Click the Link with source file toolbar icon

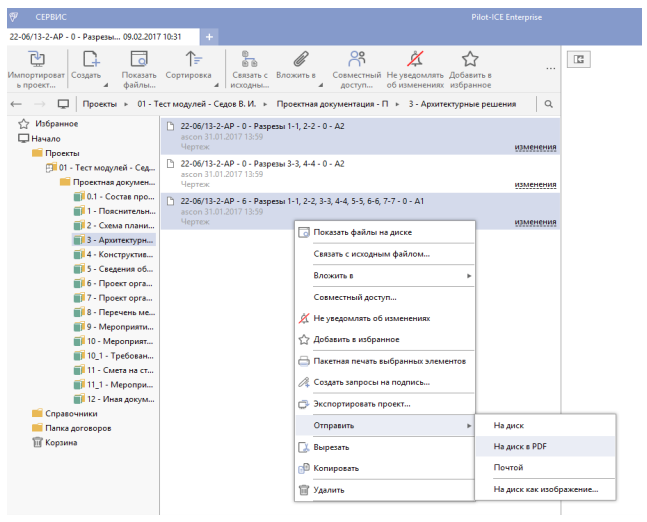(249, 59)
